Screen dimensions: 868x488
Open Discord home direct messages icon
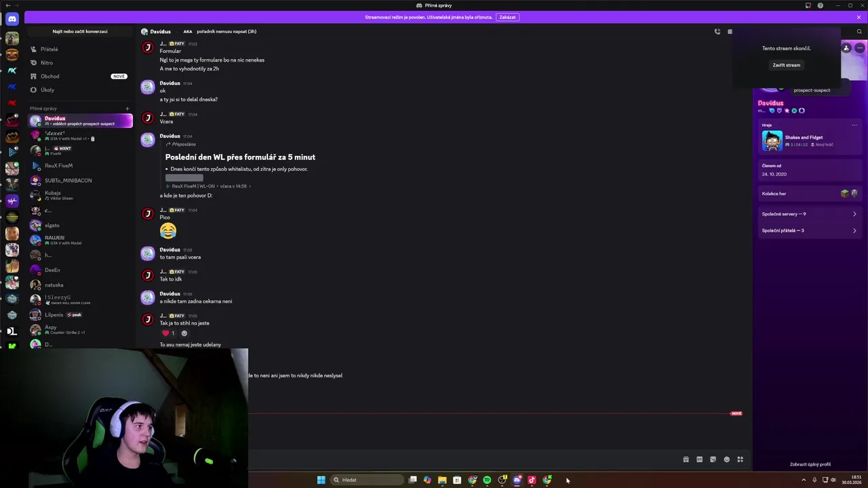(x=12, y=19)
